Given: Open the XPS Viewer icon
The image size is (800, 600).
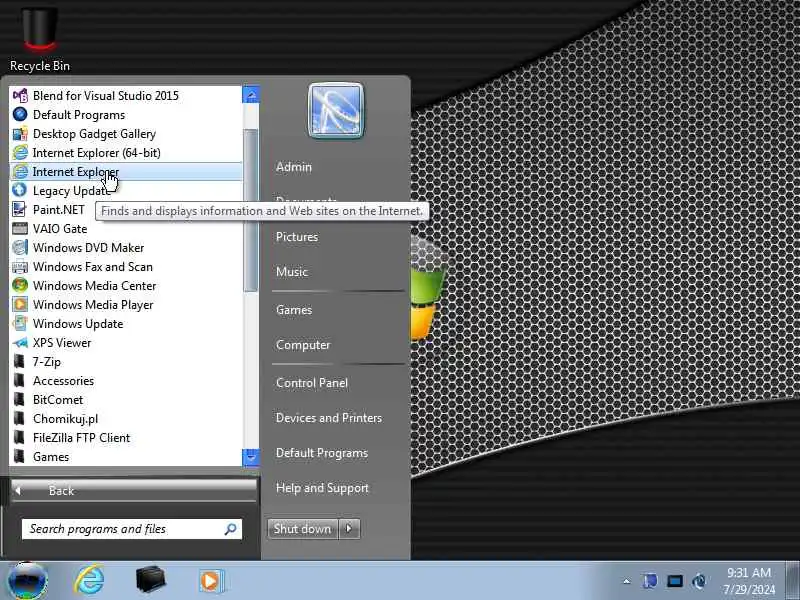Looking at the screenshot, I should (20, 342).
